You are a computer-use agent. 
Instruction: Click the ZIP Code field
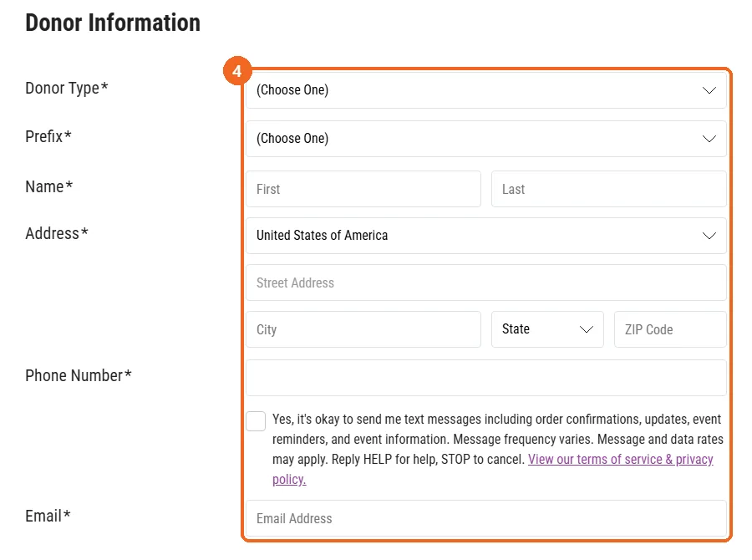(670, 329)
